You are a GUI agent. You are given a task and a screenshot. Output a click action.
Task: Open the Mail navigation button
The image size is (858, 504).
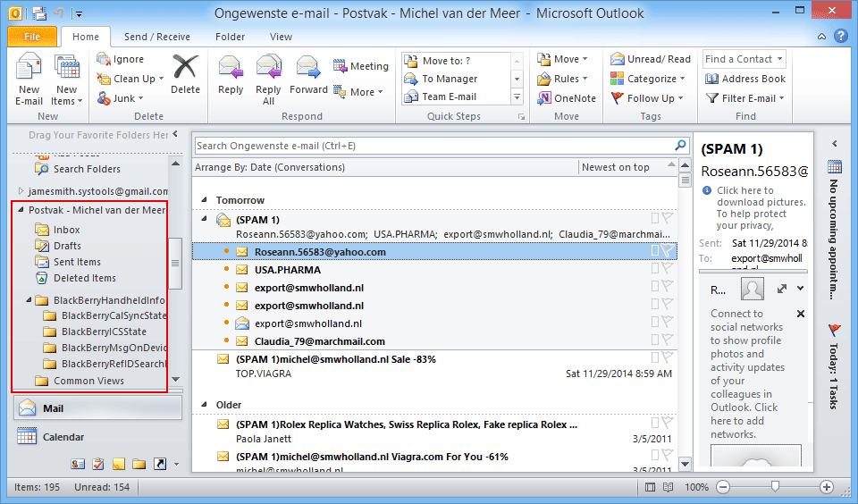point(98,408)
